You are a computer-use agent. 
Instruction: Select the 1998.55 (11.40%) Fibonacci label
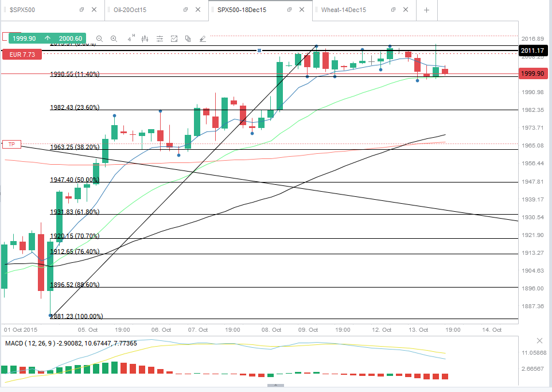click(75, 74)
